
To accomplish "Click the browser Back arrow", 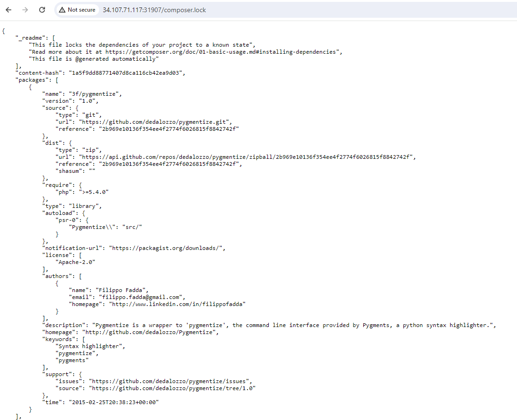I will pyautogui.click(x=8, y=10).
